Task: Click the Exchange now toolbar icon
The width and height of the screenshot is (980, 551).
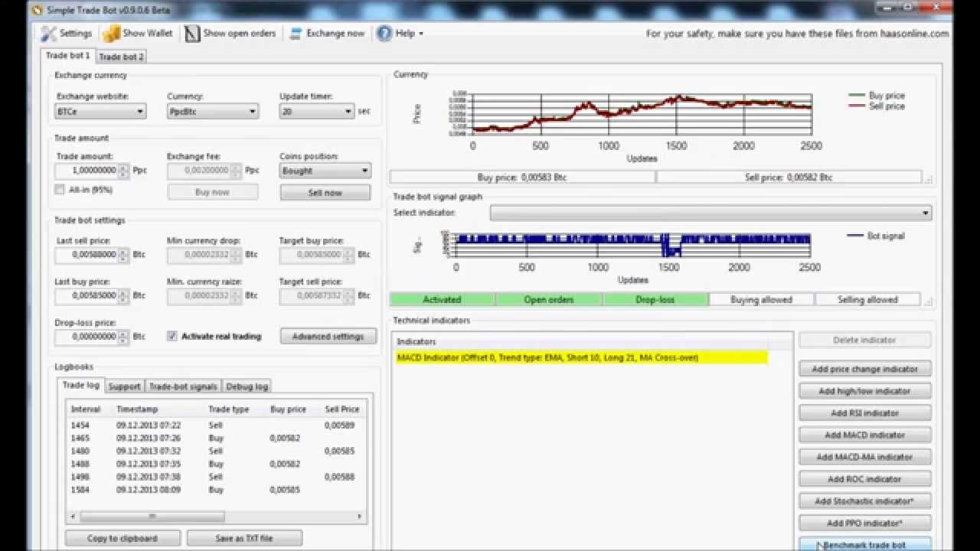Action: (296, 34)
